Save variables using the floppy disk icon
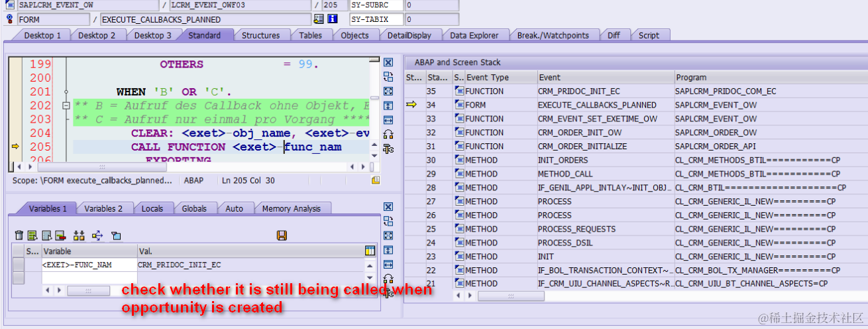The image size is (868, 329). (282, 235)
